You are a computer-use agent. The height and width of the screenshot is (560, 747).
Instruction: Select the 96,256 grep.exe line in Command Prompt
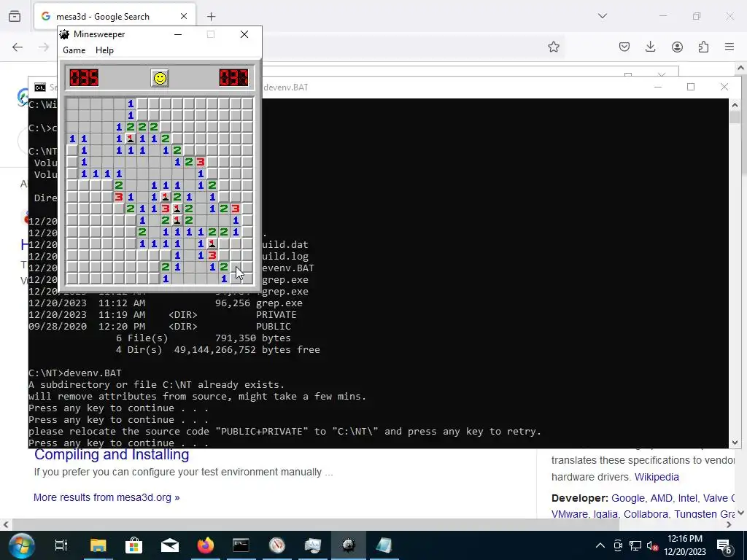pyautogui.click(x=166, y=303)
